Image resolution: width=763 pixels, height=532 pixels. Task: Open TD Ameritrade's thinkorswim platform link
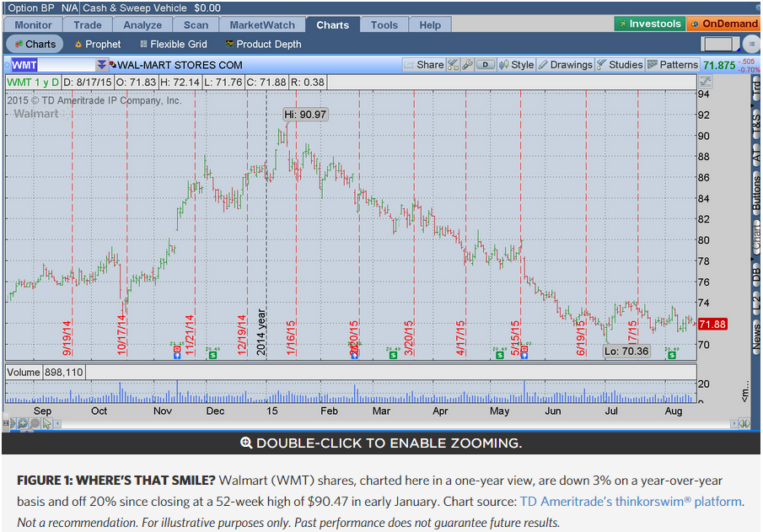point(631,502)
